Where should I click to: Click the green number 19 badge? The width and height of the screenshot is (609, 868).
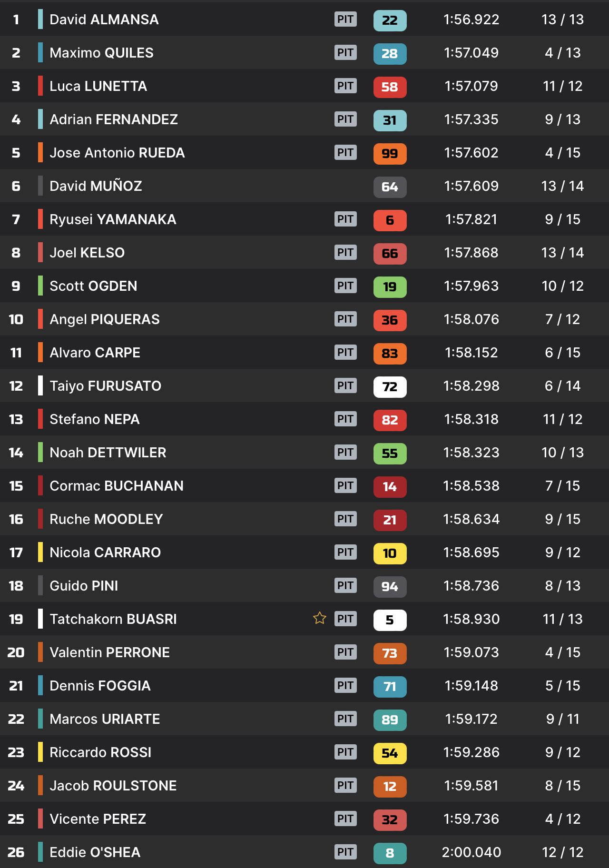[x=390, y=287]
